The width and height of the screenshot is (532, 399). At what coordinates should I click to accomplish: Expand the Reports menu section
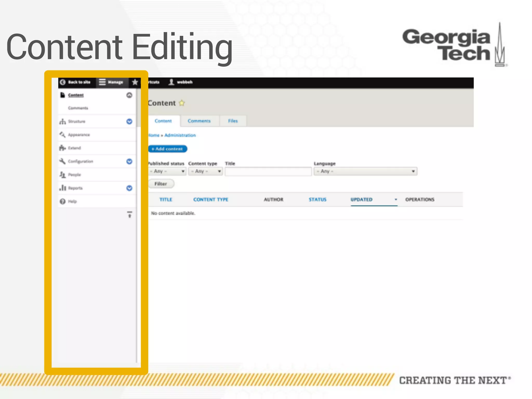129,188
